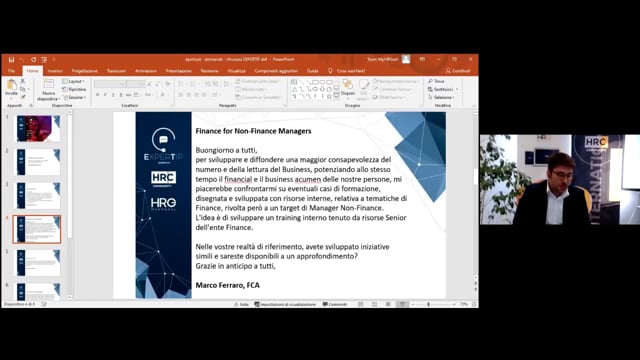640x360 pixels.
Task: Click the Trova find button
Action: click(436, 81)
